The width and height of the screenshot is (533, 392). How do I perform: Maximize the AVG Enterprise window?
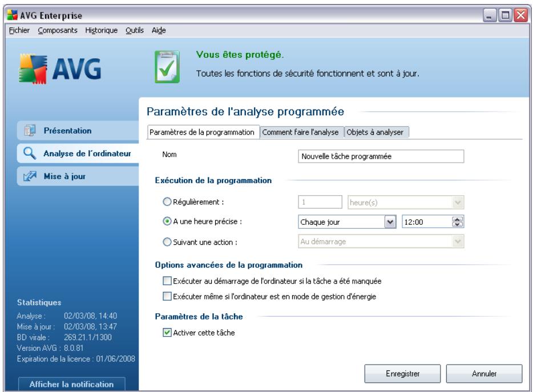[505, 15]
